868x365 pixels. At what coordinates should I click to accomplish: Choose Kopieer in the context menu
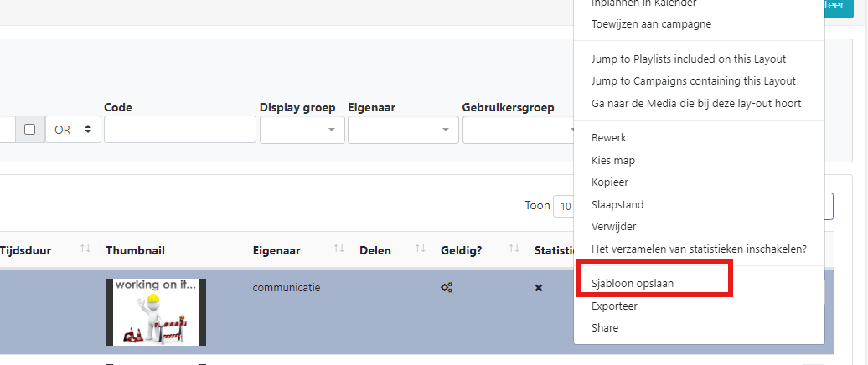coord(609,182)
